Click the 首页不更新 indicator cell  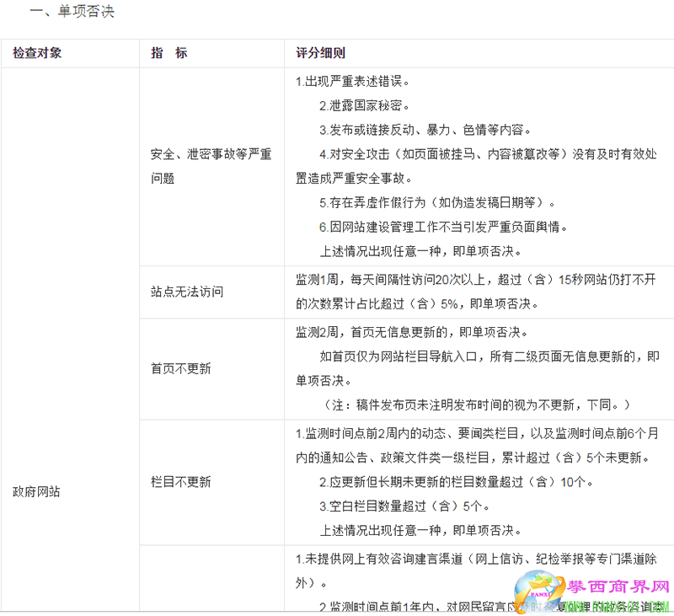(x=181, y=369)
